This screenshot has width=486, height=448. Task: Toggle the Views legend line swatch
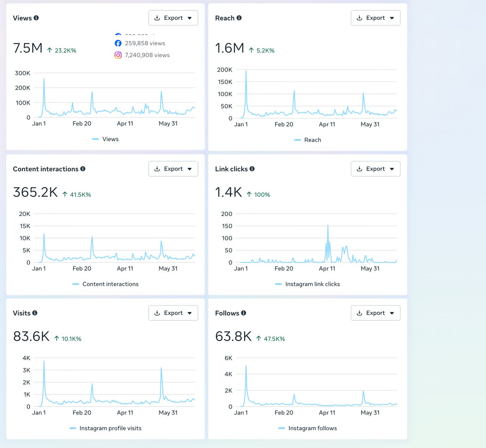[x=96, y=139]
